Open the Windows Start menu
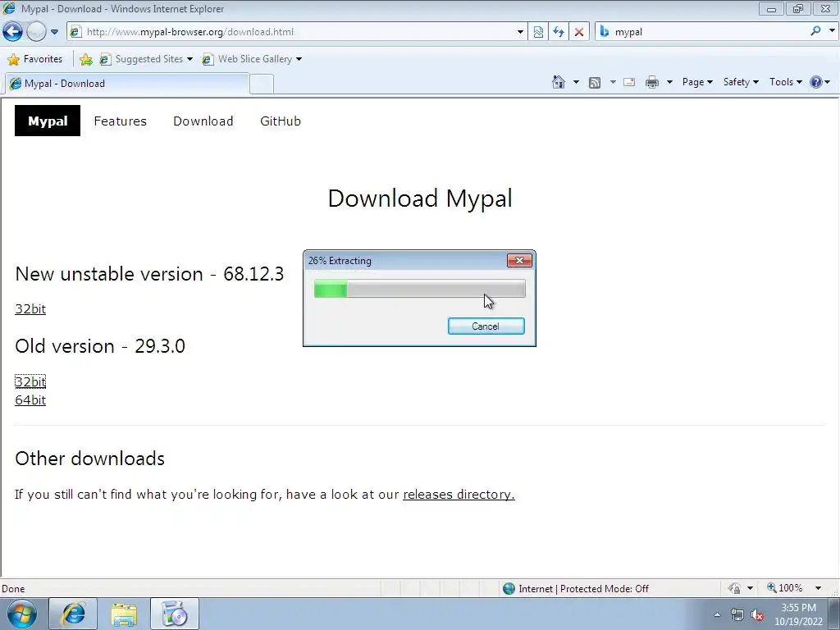The height and width of the screenshot is (630, 840). pos(22,614)
